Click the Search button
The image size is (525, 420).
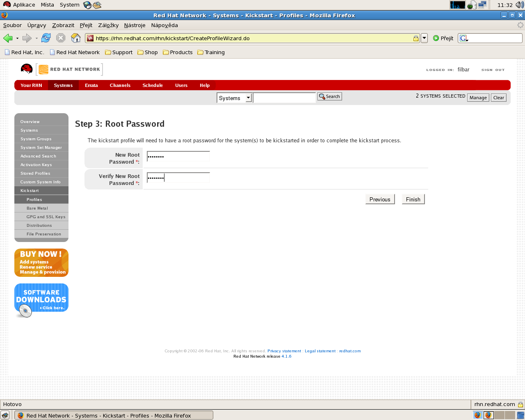[329, 96]
